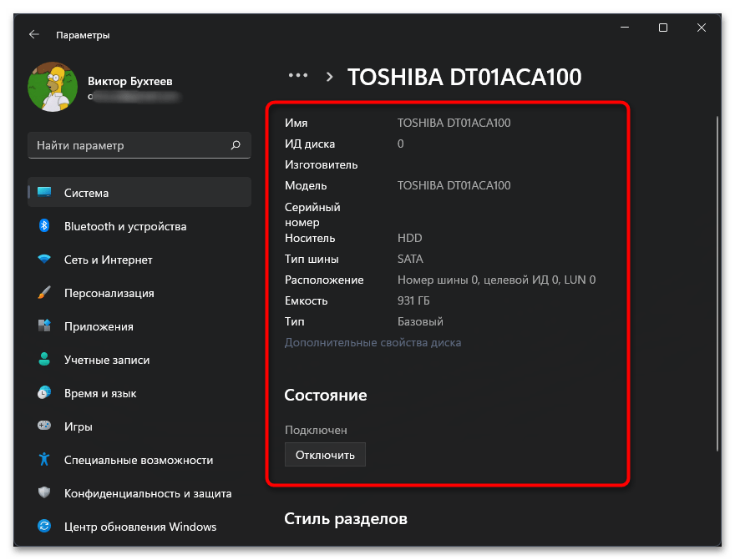
Task: Click the gamepad Игры icon
Action: pos(44,426)
